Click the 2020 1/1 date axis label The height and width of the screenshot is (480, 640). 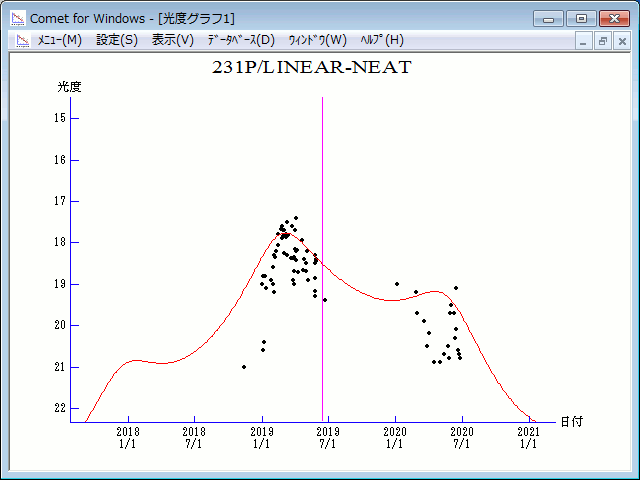click(x=395, y=438)
